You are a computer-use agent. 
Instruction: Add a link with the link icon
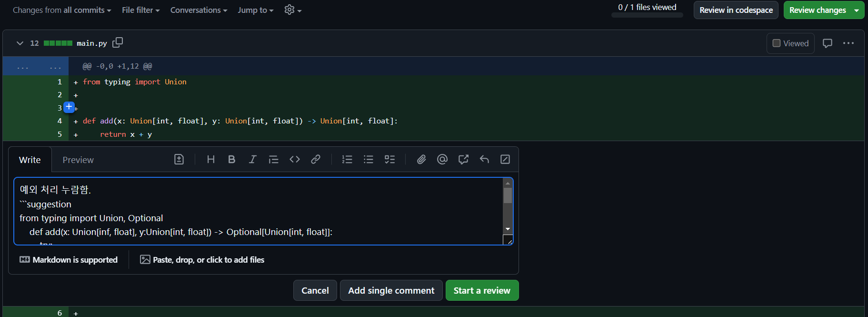point(316,159)
